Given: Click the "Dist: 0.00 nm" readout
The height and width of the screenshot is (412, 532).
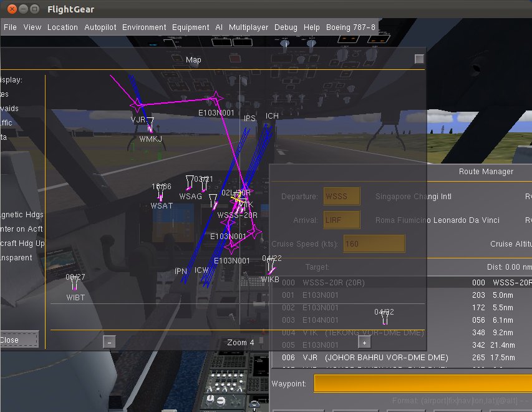Looking at the screenshot, I should point(510,267).
